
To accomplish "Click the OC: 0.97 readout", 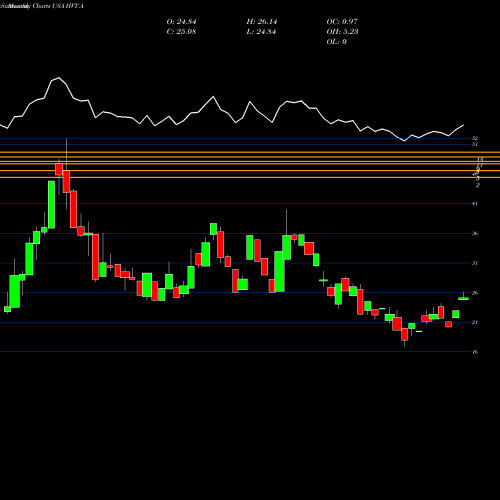I will (342, 22).
